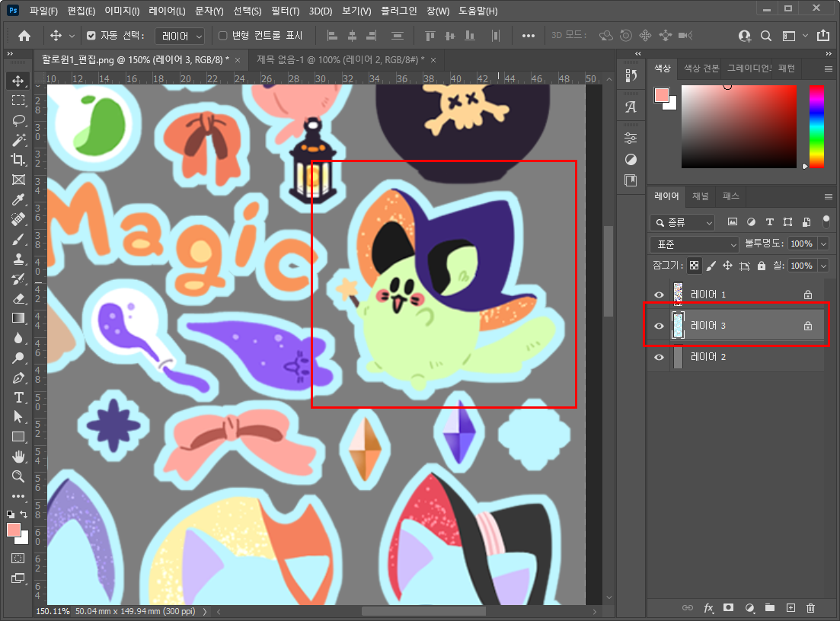Select the Eyedropper tool
The height and width of the screenshot is (621, 840).
click(18, 199)
